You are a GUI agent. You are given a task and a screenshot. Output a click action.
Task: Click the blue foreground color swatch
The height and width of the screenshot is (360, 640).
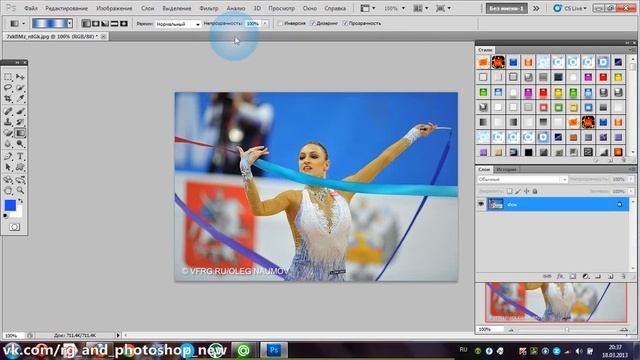coord(10,205)
